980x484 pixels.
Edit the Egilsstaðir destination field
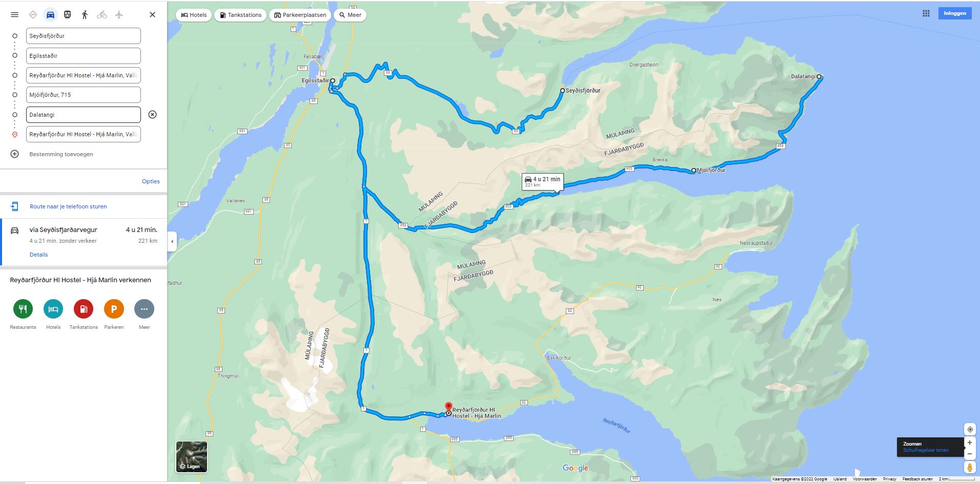(84, 56)
